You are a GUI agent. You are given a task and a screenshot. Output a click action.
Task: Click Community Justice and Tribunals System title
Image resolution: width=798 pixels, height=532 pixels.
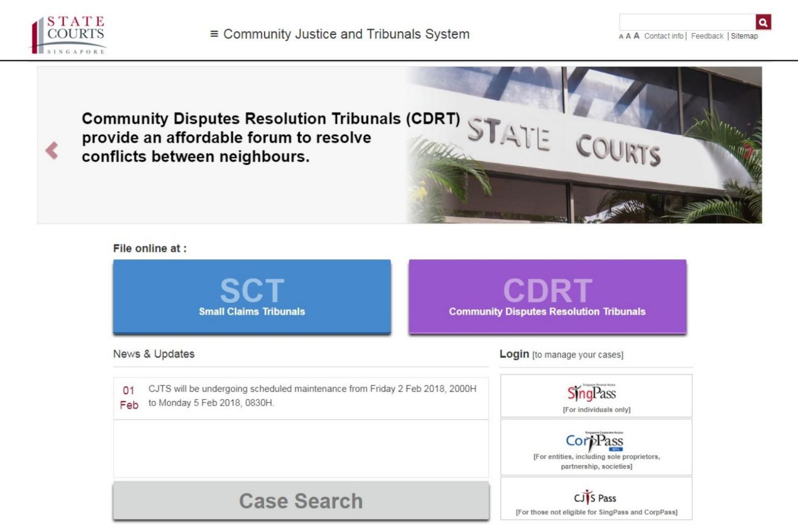point(346,34)
